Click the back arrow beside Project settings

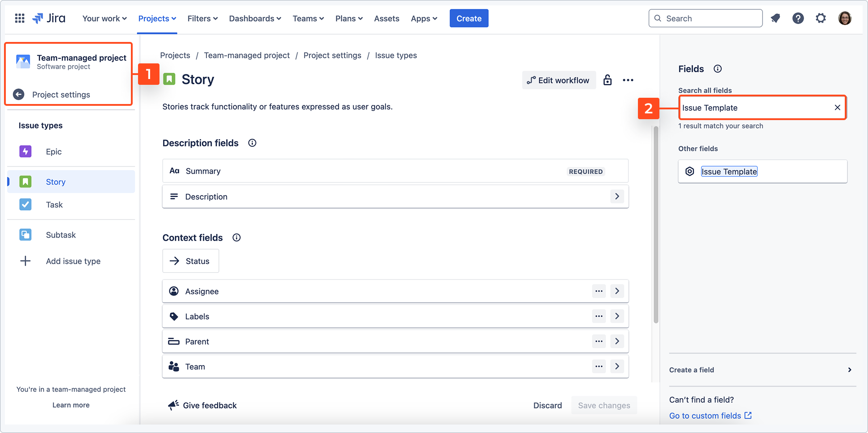[19, 95]
